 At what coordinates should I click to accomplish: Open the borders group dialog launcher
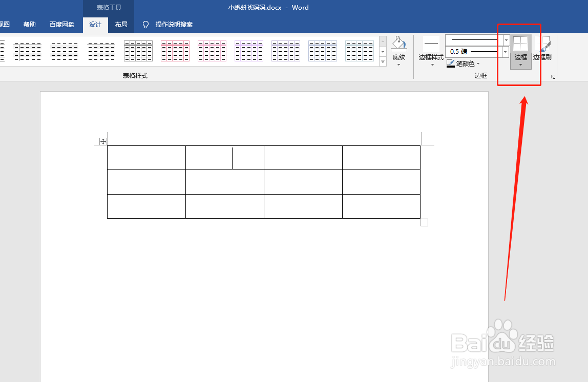[x=553, y=76]
